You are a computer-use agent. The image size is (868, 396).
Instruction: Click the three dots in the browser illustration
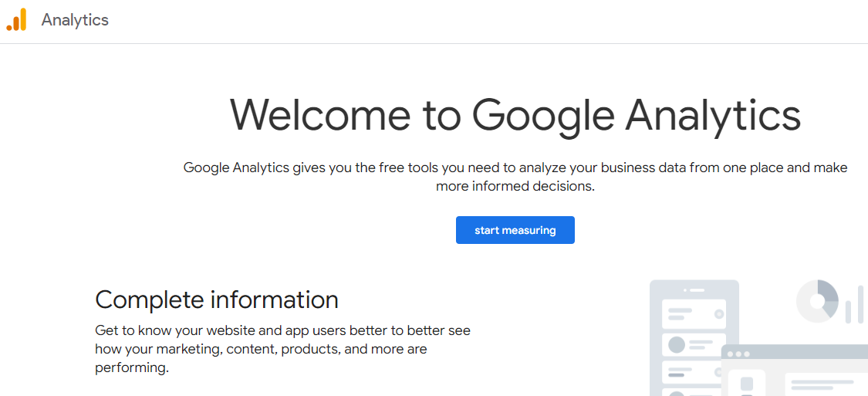(x=738, y=354)
